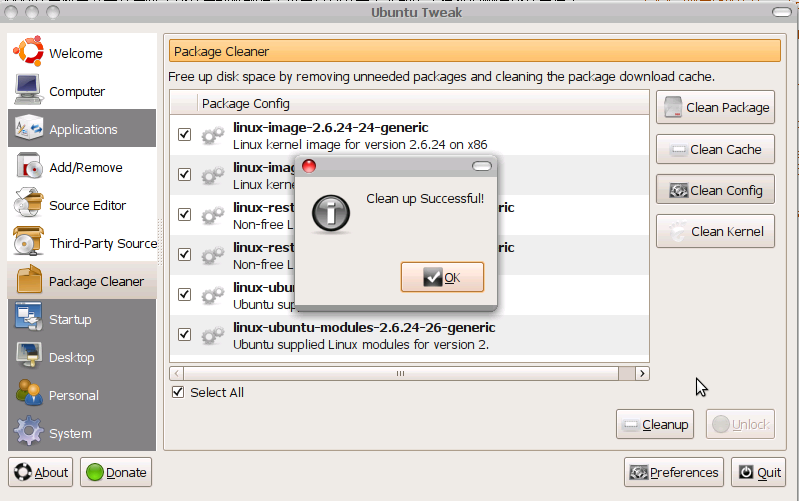Click the pill-shaped button on dialog title bar
Screen dimensions: 799x501
click(482, 166)
